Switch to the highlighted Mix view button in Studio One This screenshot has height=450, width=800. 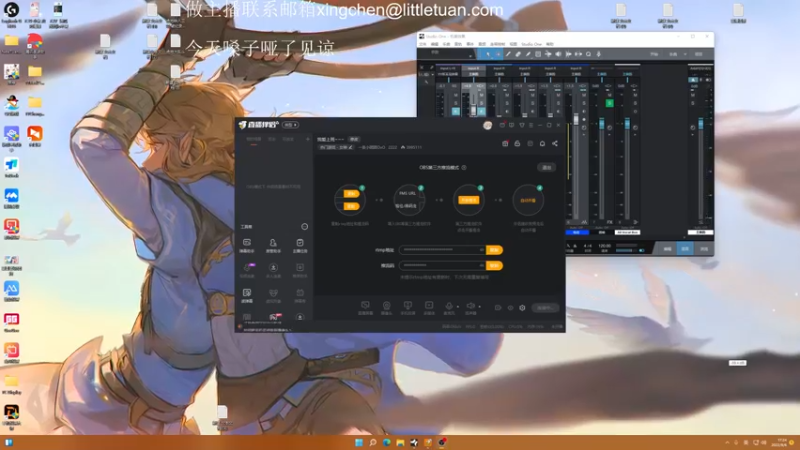685,248
